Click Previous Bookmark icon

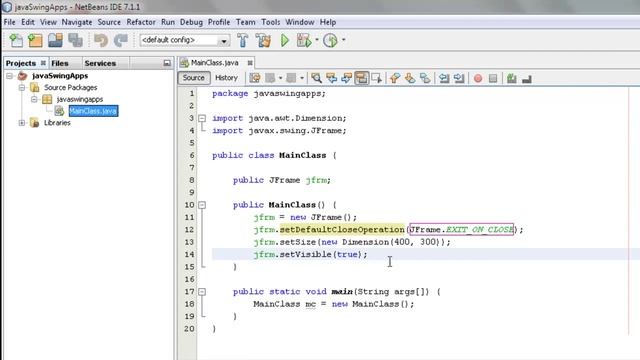tap(395, 78)
